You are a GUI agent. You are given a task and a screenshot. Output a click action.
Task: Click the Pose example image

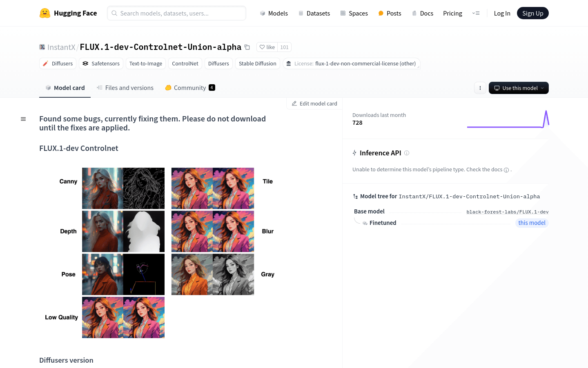coord(123,274)
